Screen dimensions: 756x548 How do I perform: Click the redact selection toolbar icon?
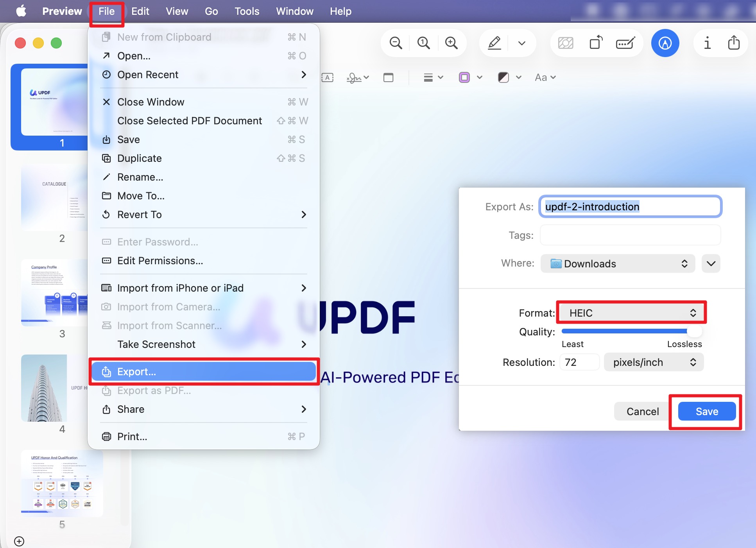click(x=566, y=43)
